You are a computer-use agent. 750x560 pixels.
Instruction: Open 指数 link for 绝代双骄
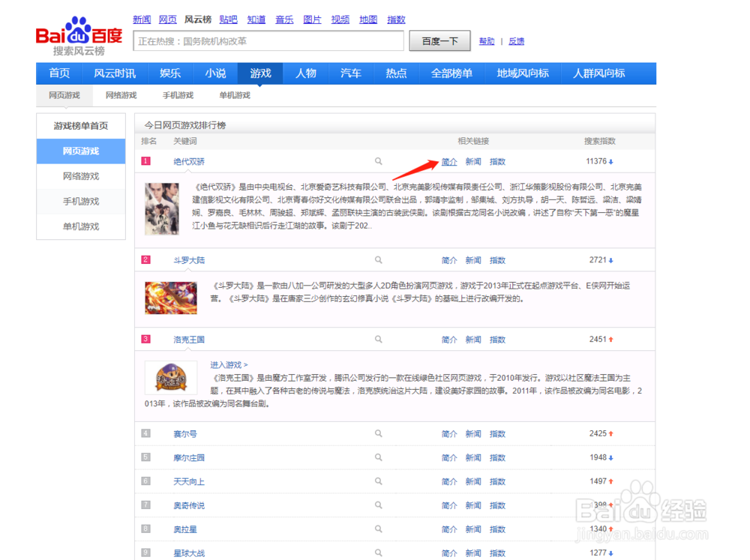tap(497, 162)
